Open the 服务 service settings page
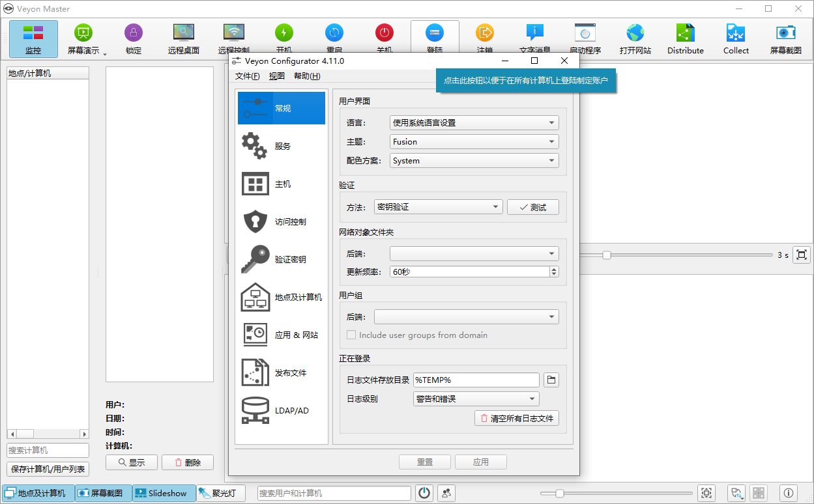 [x=282, y=146]
